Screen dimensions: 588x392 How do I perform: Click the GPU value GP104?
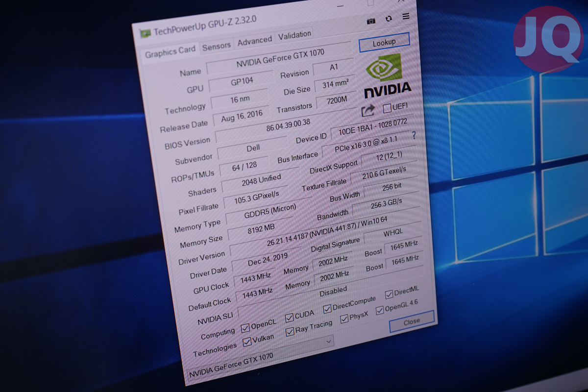pyautogui.click(x=242, y=81)
